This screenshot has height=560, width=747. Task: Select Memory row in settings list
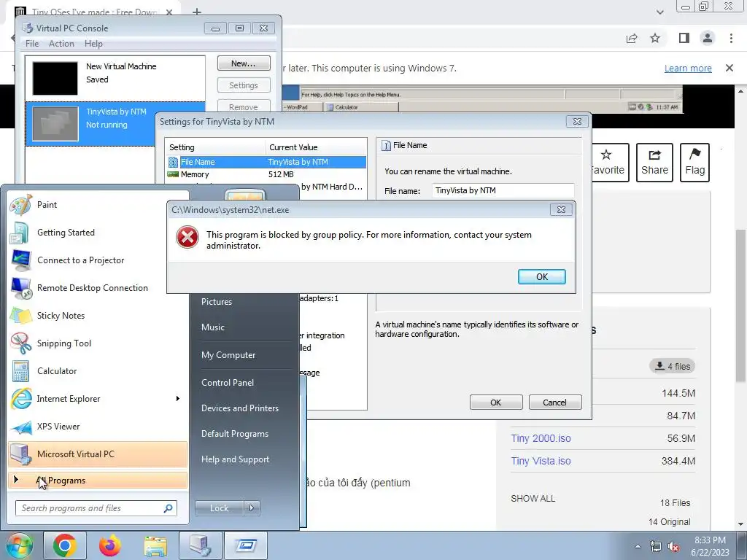(x=266, y=174)
